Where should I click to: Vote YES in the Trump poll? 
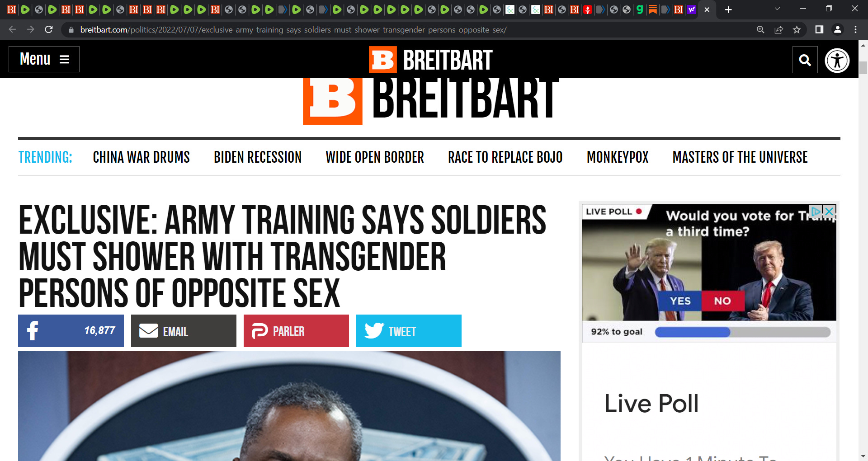[x=680, y=301]
